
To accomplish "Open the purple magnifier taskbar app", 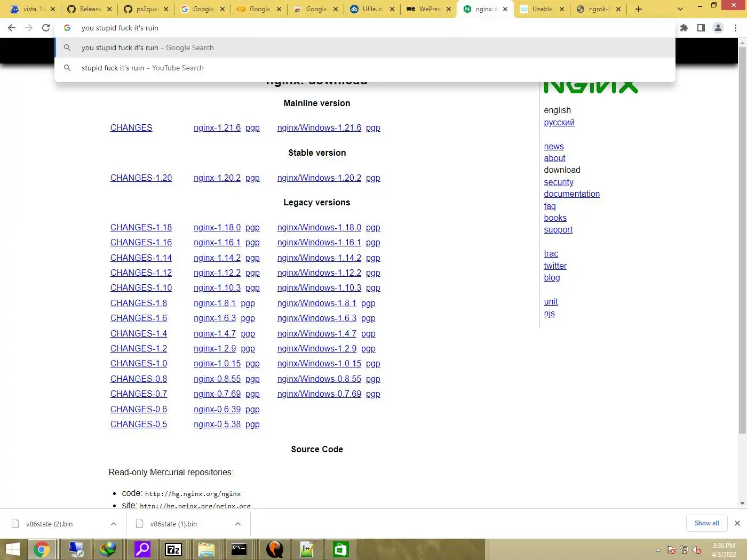I will (x=142, y=549).
